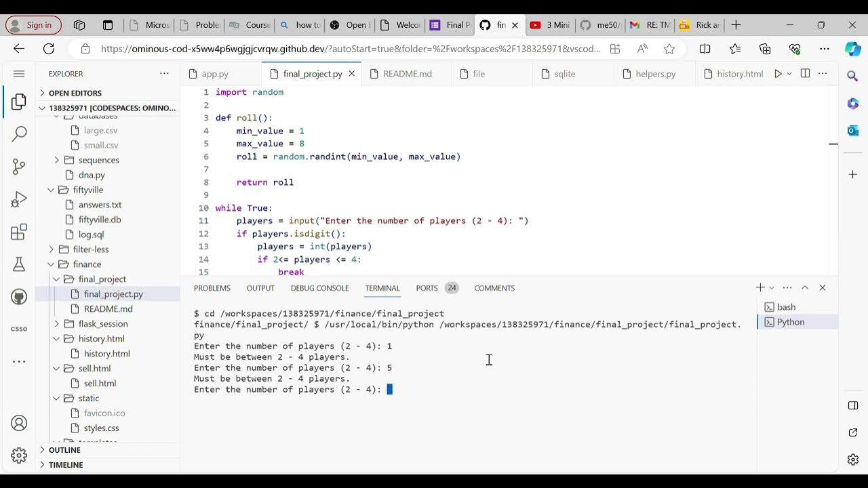Open editor More Actions ellipsis
This screenshot has height=488, width=868.
(x=823, y=74)
